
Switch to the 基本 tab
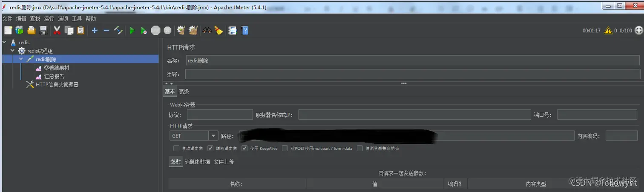(170, 92)
